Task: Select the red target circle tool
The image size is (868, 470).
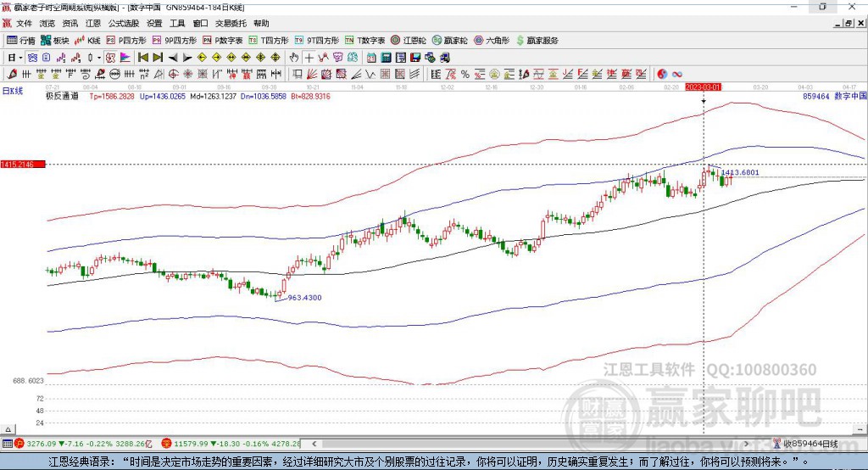Action: [x=173, y=74]
